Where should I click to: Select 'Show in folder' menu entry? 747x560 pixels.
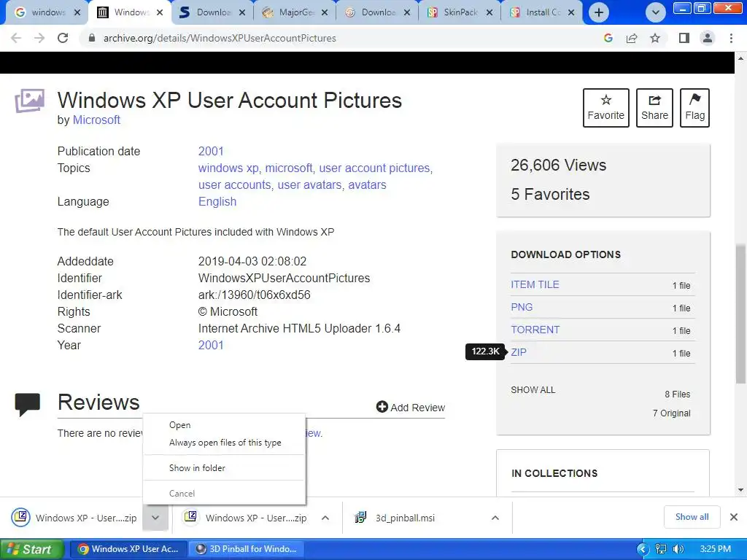[224, 468]
